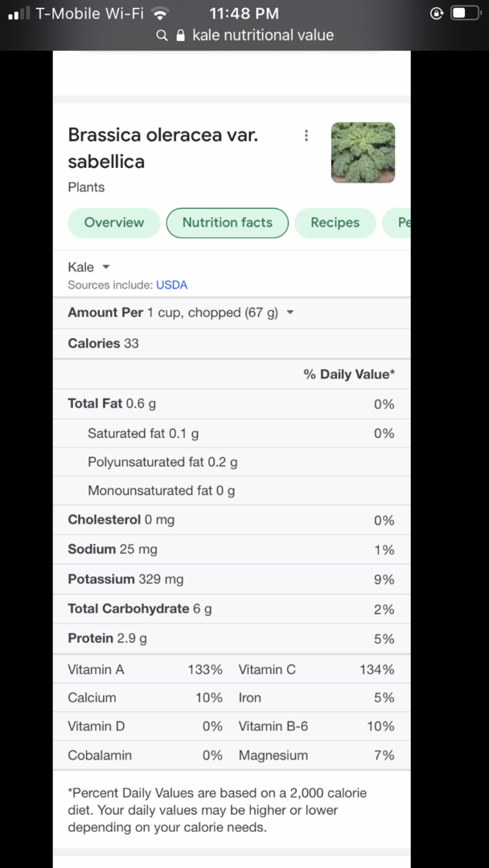Viewport: 489px width, 868px height.
Task: Tap the time display in status bar
Action: (x=244, y=14)
